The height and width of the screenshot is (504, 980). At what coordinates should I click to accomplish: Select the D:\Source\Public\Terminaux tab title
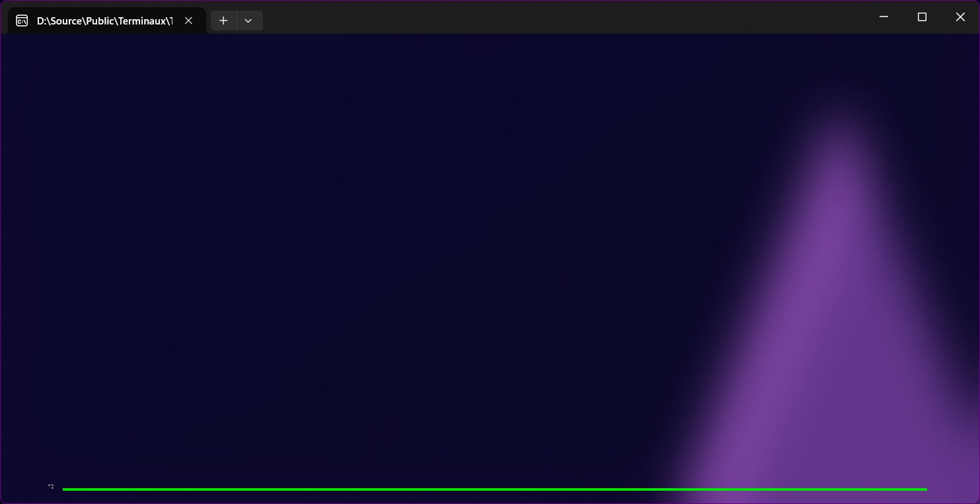point(104,21)
